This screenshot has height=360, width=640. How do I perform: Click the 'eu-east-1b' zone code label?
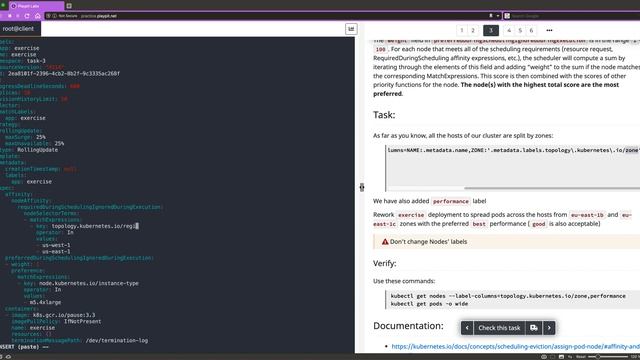click(x=587, y=215)
